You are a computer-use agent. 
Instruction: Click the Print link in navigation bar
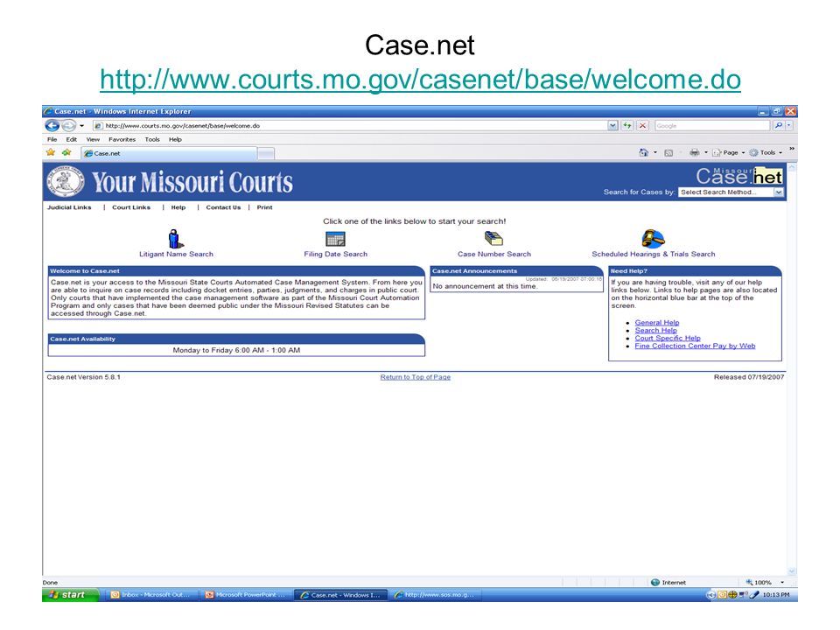coord(264,207)
